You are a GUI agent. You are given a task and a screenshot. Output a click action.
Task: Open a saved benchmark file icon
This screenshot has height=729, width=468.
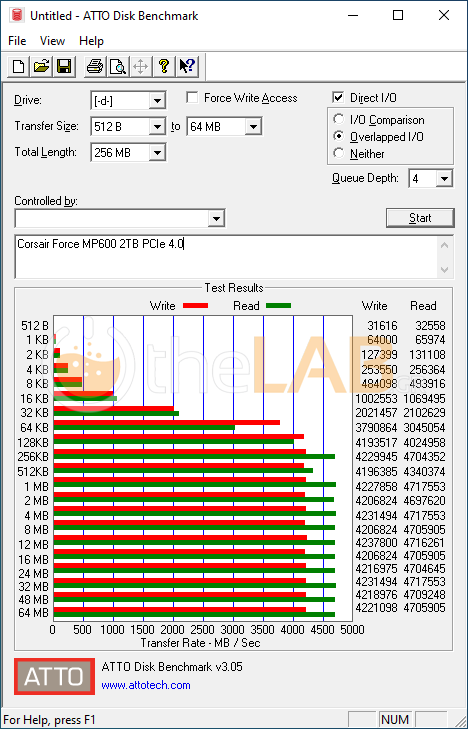pos(41,66)
